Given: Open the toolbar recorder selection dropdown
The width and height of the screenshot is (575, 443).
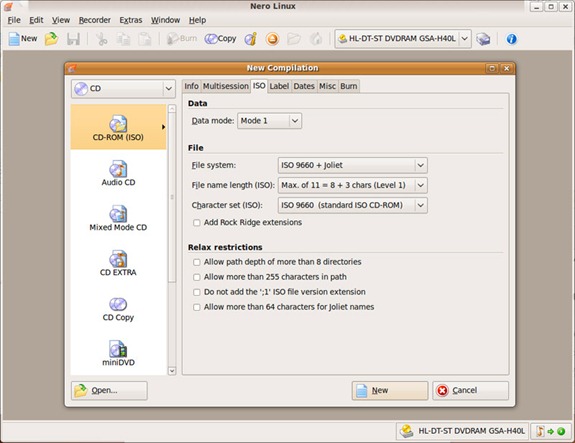Looking at the screenshot, I should click(x=403, y=39).
